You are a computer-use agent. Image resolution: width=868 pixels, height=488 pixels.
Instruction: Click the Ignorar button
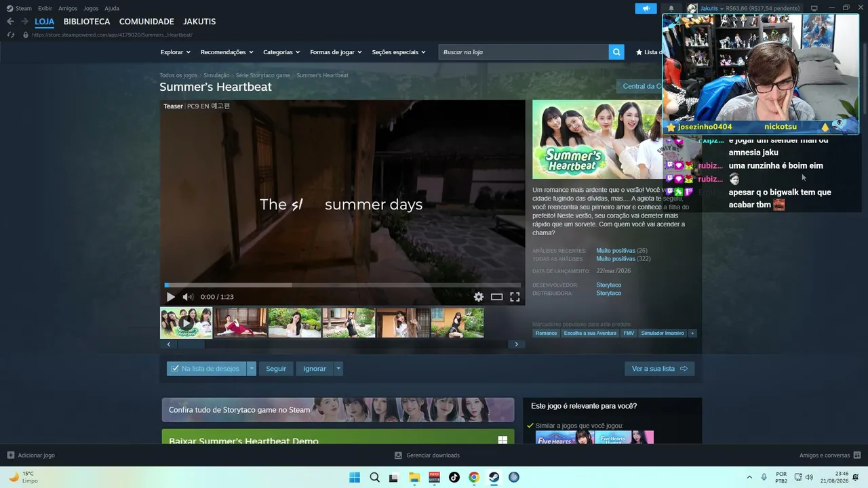click(x=315, y=369)
